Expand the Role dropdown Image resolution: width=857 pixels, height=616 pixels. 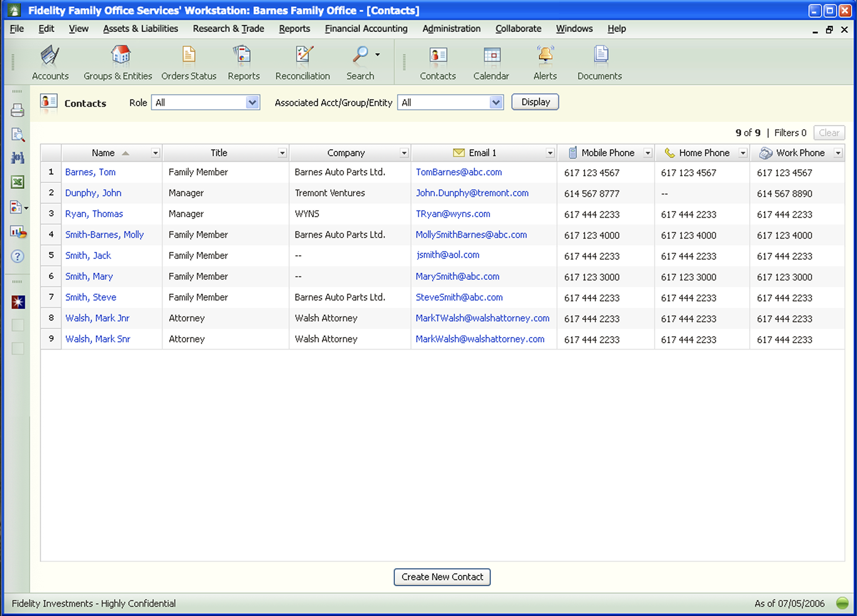tap(252, 103)
